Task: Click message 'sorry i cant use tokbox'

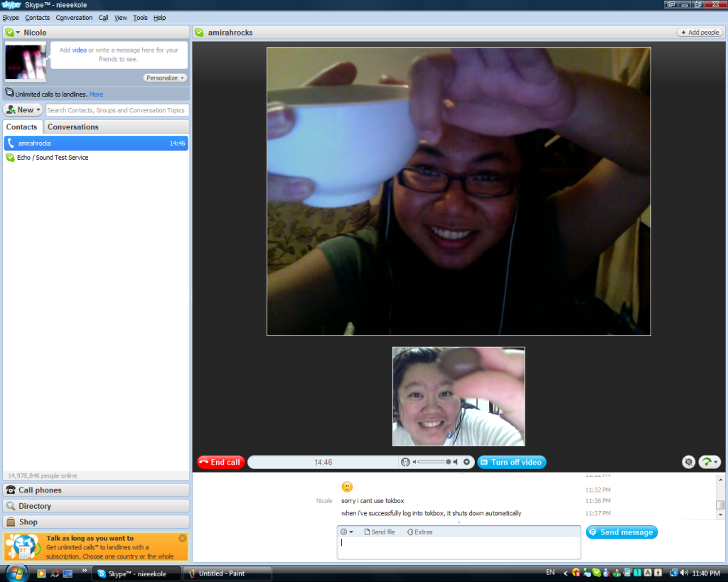Action: point(373,501)
